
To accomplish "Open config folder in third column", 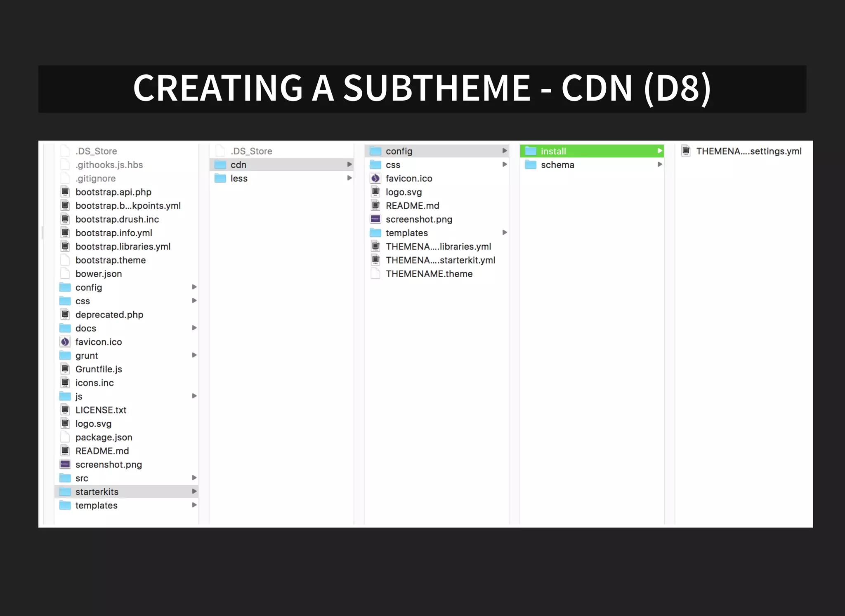I will (437, 151).
